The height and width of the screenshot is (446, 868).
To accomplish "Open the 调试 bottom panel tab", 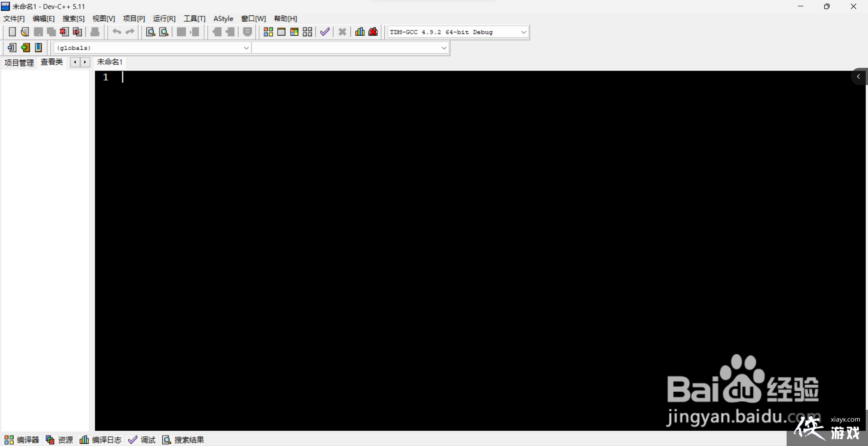I will pyautogui.click(x=142, y=440).
